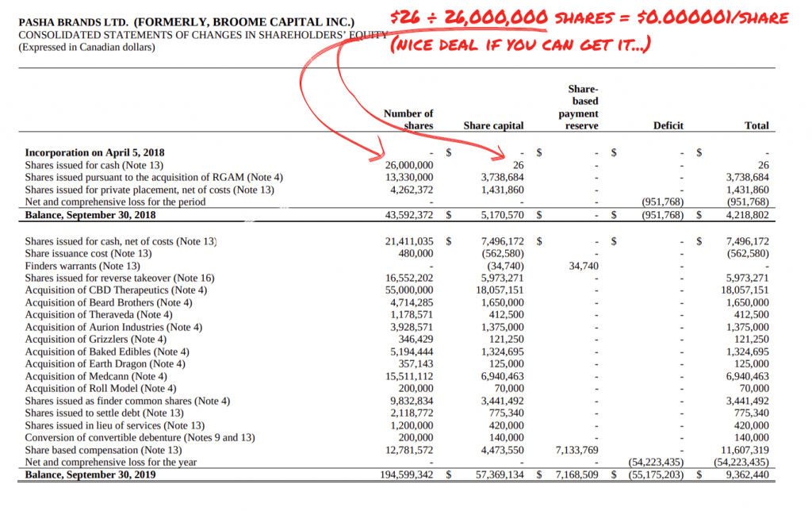Screen dimensions: 812x511
Task: Click 'Shares issued for cash, net of costs (Note 13)' label
Action: click(121, 241)
